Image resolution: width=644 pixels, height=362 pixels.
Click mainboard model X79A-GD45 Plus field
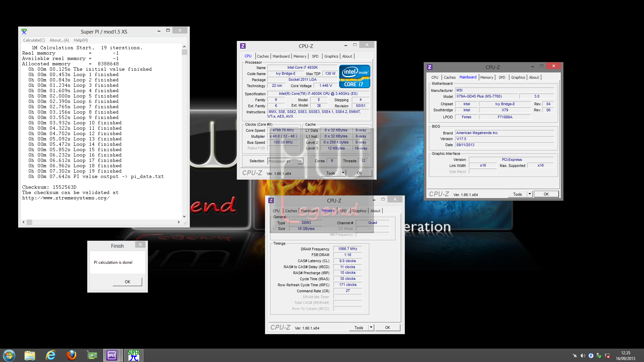(487, 97)
